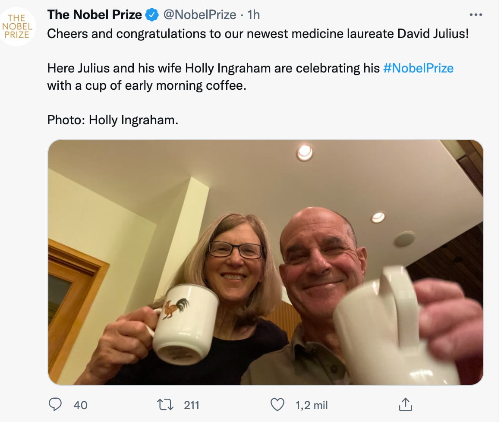Click the @NobelPrize handle
The height and width of the screenshot is (422, 504).
pos(199,15)
